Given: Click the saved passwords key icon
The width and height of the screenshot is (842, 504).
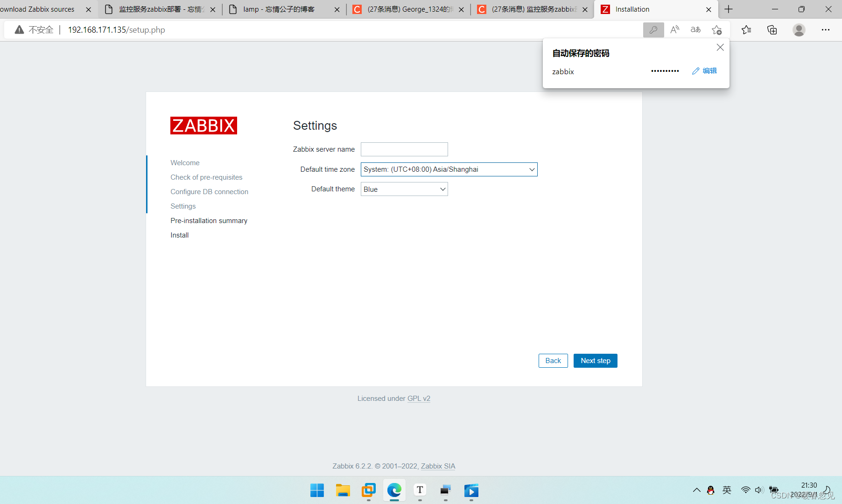Looking at the screenshot, I should click(x=653, y=30).
